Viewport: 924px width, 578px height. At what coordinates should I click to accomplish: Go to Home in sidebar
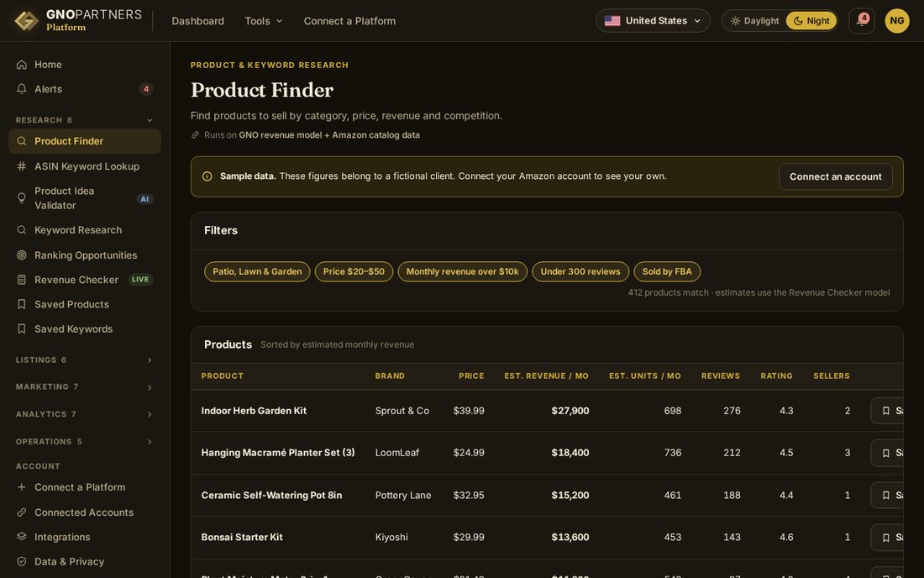pos(84,65)
